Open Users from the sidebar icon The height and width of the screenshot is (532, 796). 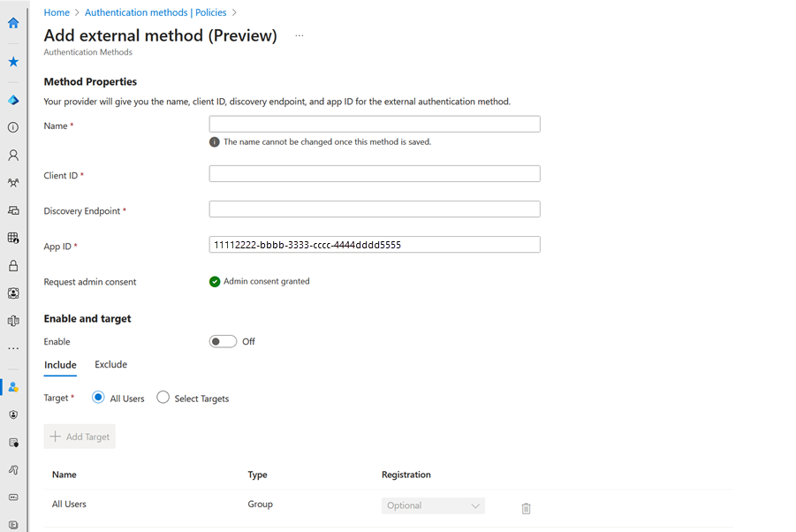(12, 155)
